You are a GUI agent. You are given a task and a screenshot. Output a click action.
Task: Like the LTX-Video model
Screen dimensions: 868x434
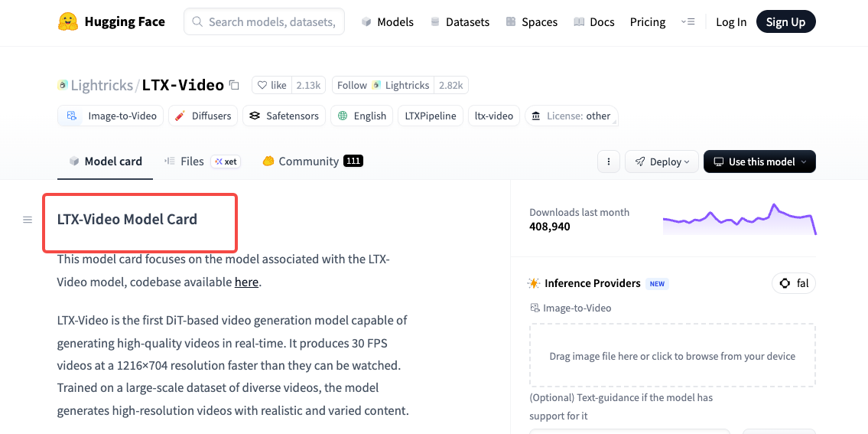coord(271,86)
